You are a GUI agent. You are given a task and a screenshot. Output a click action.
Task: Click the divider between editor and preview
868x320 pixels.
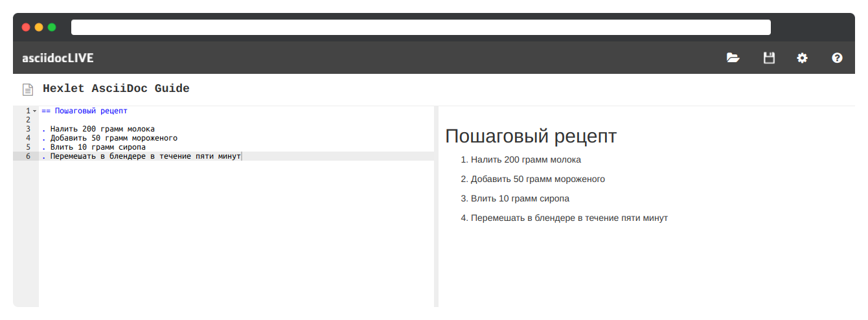tap(436, 206)
